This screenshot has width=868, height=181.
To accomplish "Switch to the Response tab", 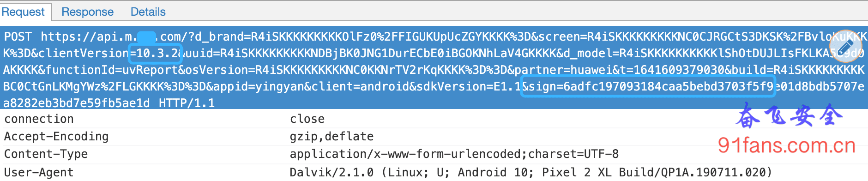I will pos(87,12).
